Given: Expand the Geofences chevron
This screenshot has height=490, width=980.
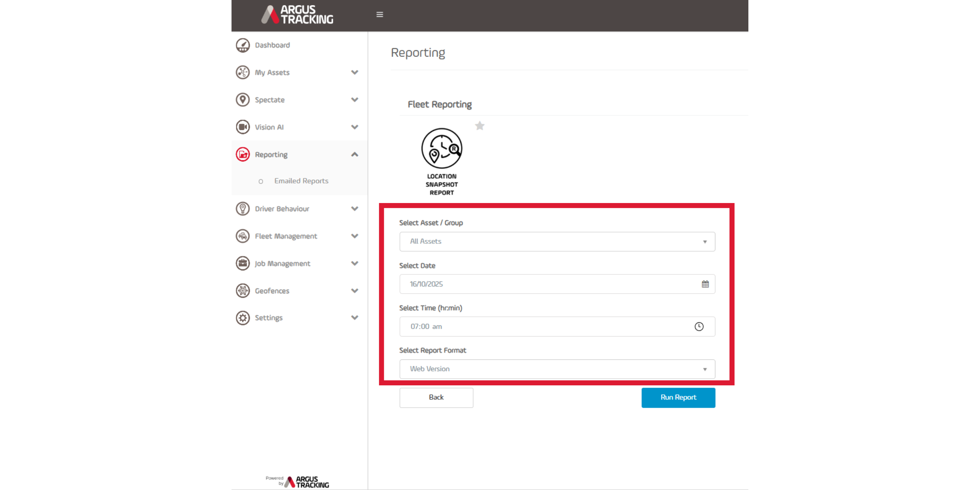Looking at the screenshot, I should point(354,290).
